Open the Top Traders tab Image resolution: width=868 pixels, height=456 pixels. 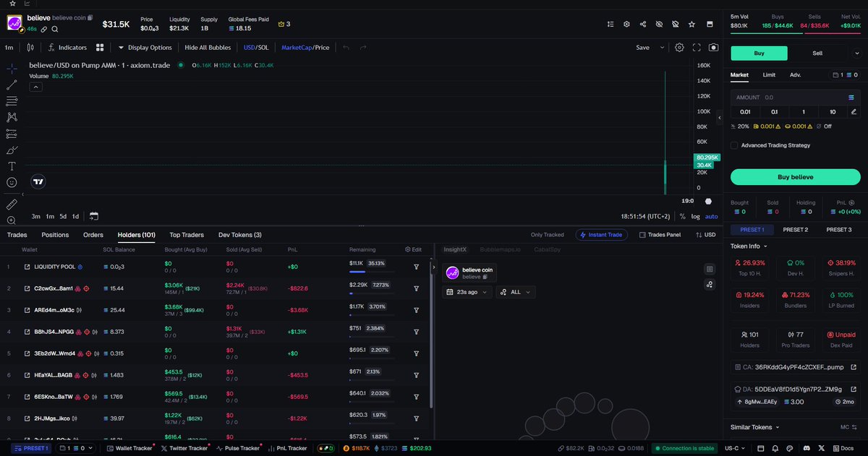click(x=187, y=235)
